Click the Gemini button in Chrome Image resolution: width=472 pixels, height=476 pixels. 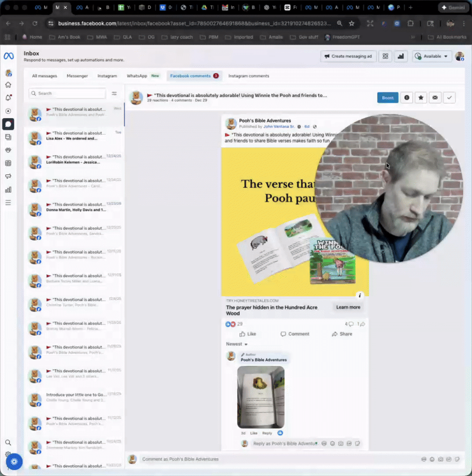pyautogui.click(x=454, y=7)
